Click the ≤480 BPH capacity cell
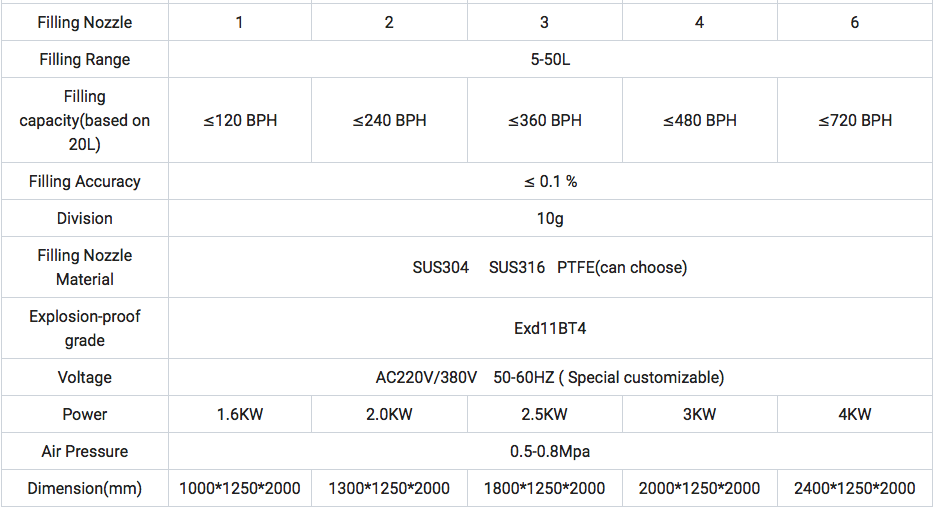The image size is (937, 512). (x=699, y=120)
